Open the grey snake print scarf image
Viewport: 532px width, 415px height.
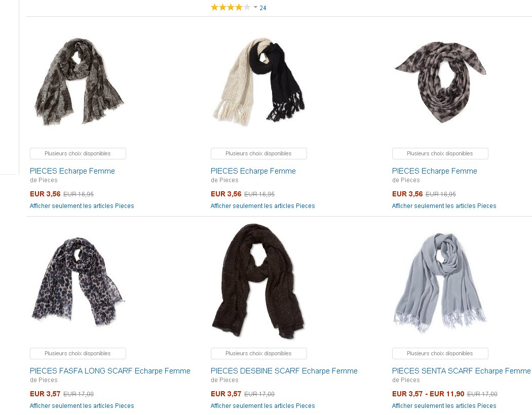(80, 81)
